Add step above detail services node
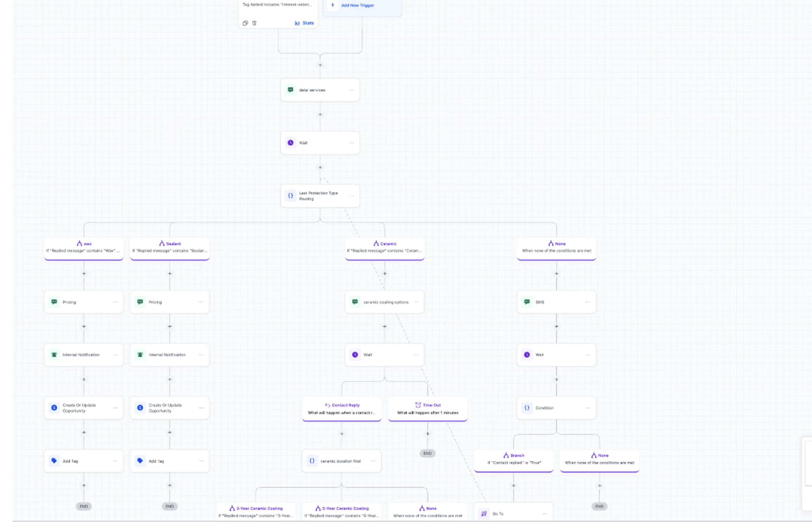Image resolution: width=812 pixels, height=522 pixels. [320, 65]
